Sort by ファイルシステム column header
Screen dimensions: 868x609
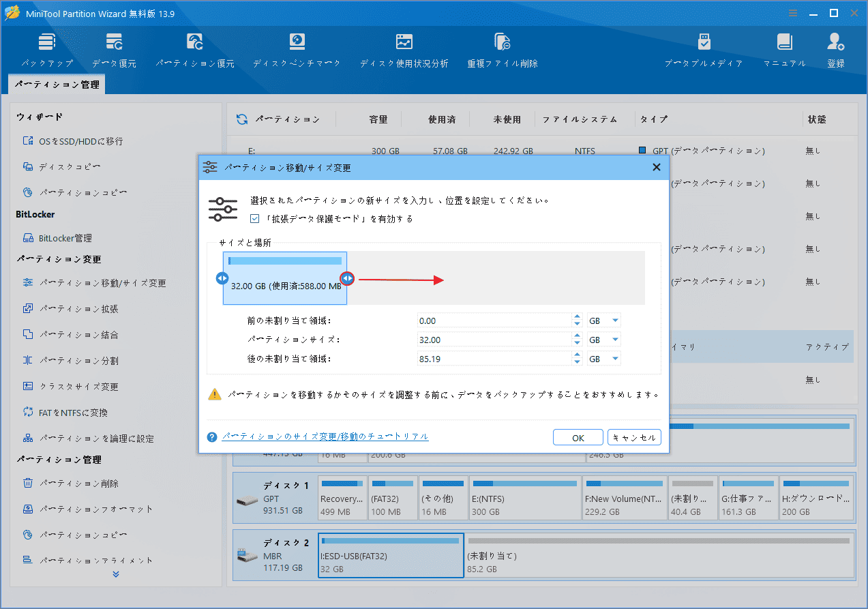[580, 119]
